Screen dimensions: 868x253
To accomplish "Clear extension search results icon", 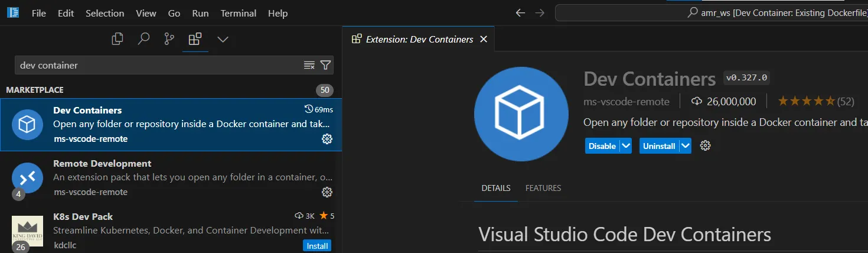I will point(309,65).
